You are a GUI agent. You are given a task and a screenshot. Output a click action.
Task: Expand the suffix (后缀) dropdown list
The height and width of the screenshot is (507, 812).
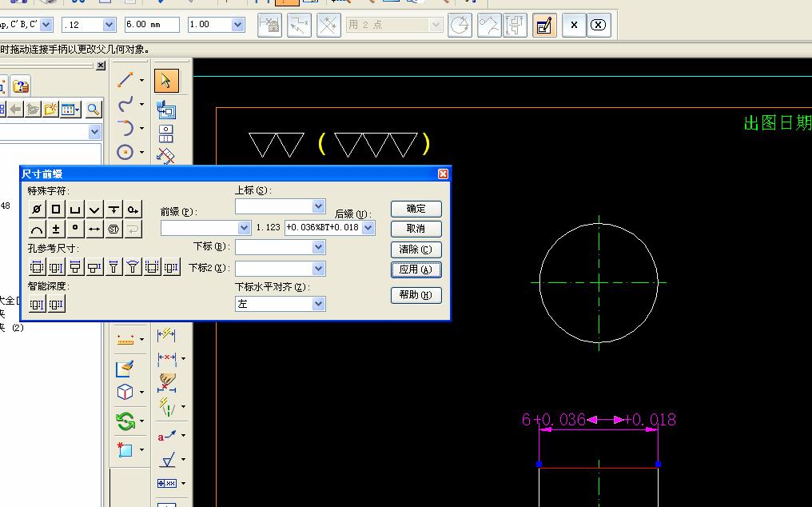[368, 228]
